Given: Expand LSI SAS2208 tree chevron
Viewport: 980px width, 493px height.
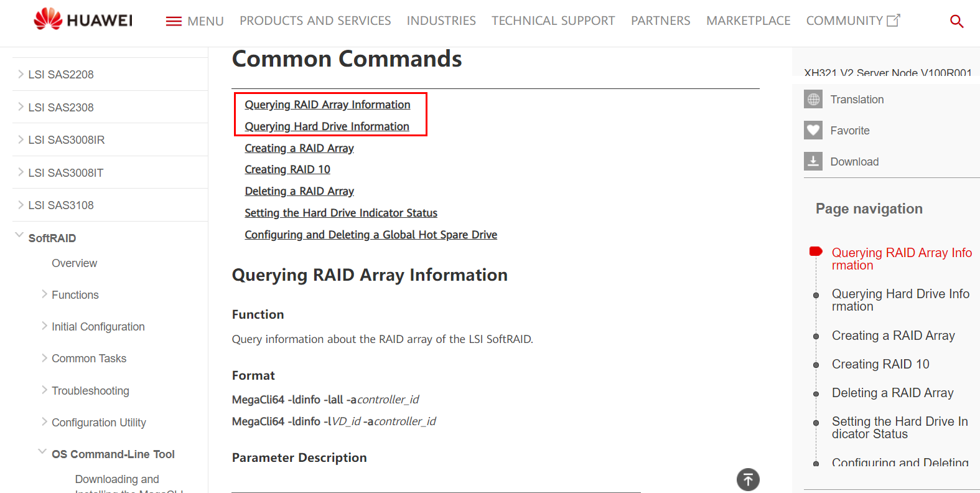Looking at the screenshot, I should [x=21, y=74].
